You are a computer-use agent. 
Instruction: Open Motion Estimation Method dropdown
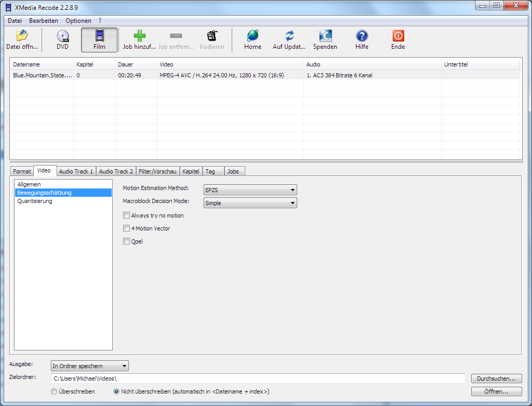tap(250, 190)
